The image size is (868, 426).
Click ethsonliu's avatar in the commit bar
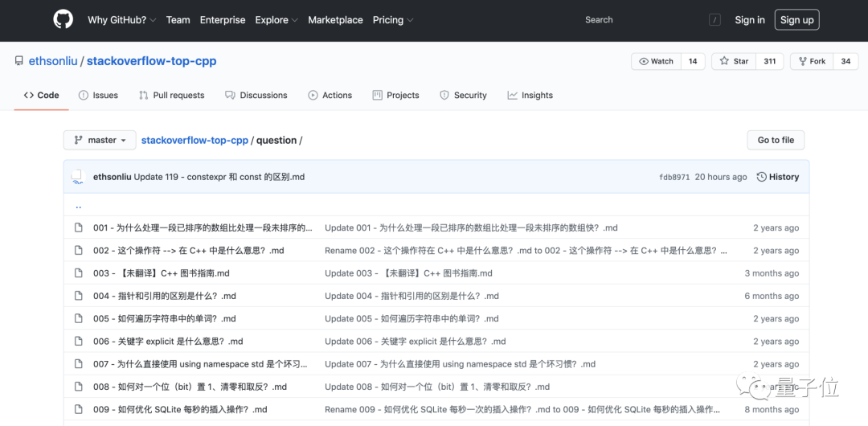pos(77,177)
